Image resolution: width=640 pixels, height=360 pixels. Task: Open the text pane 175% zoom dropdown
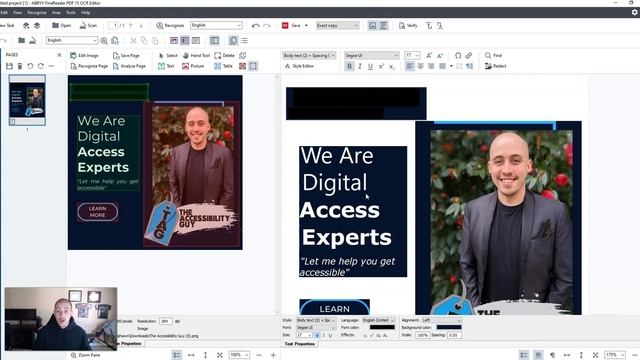[615, 355]
